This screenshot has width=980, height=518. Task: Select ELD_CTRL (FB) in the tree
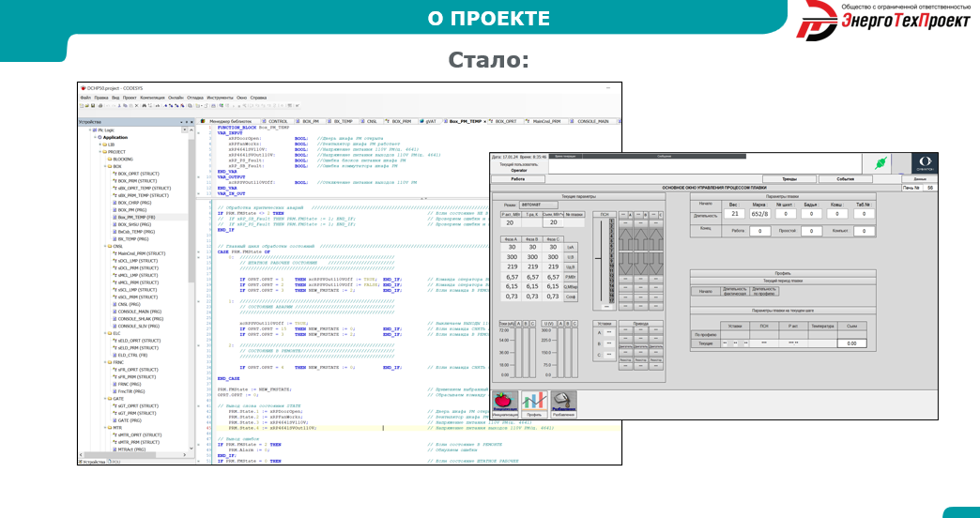131,355
